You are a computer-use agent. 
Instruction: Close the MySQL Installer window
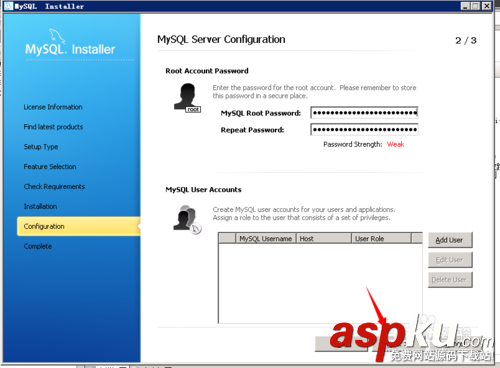tap(487, 6)
